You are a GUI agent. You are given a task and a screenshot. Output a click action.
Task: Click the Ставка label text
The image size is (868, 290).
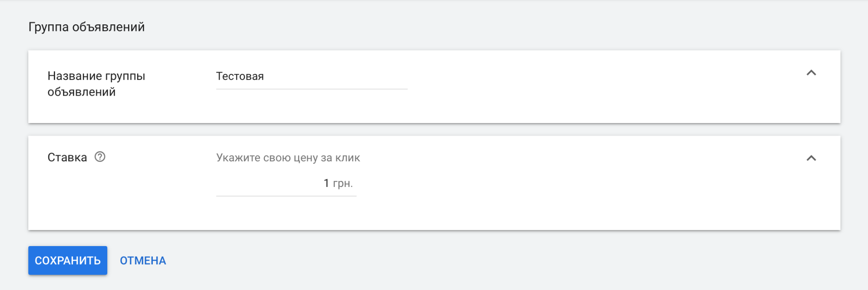(67, 157)
